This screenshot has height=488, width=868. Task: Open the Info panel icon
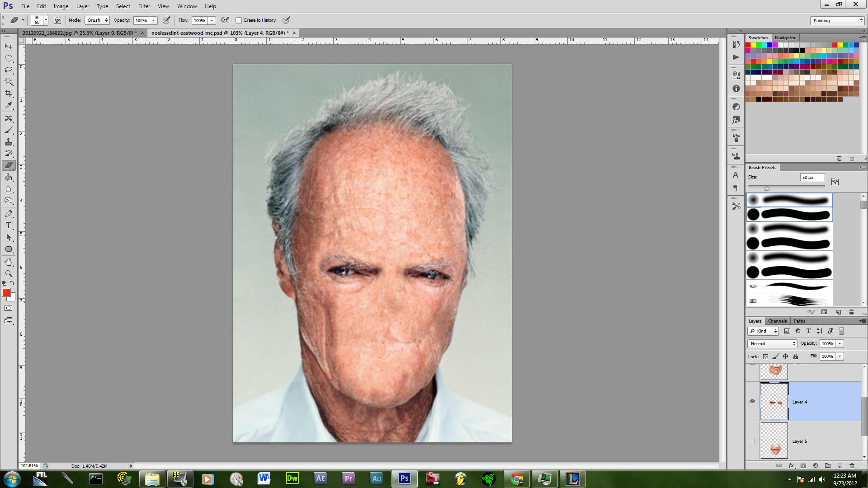pos(736,89)
